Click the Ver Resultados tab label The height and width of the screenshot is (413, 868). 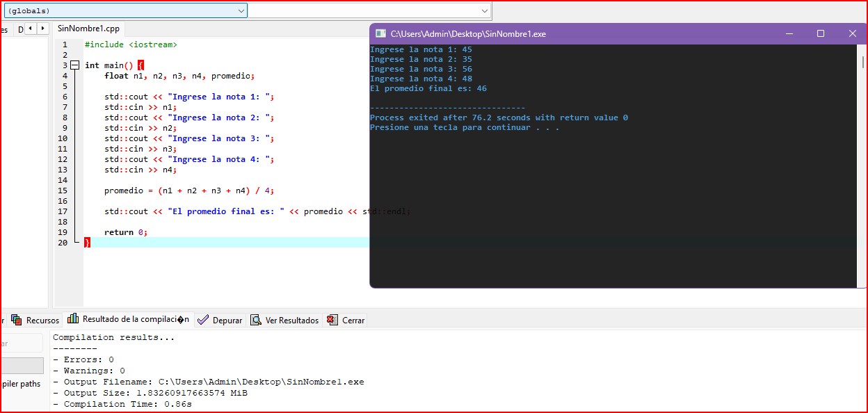[x=291, y=321]
